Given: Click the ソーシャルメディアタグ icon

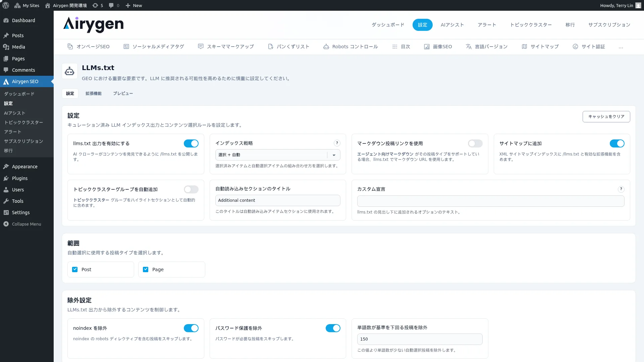Looking at the screenshot, I should (126, 47).
